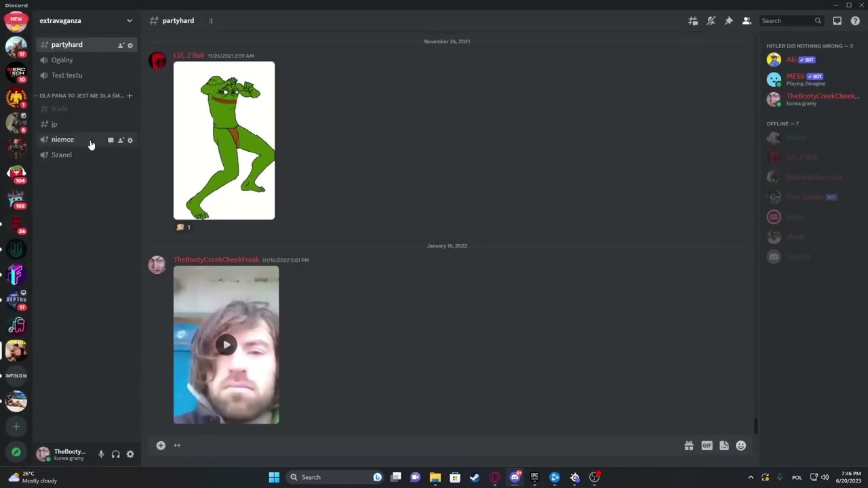Open chat icon on niemce channel
The image size is (868, 488).
click(111, 140)
